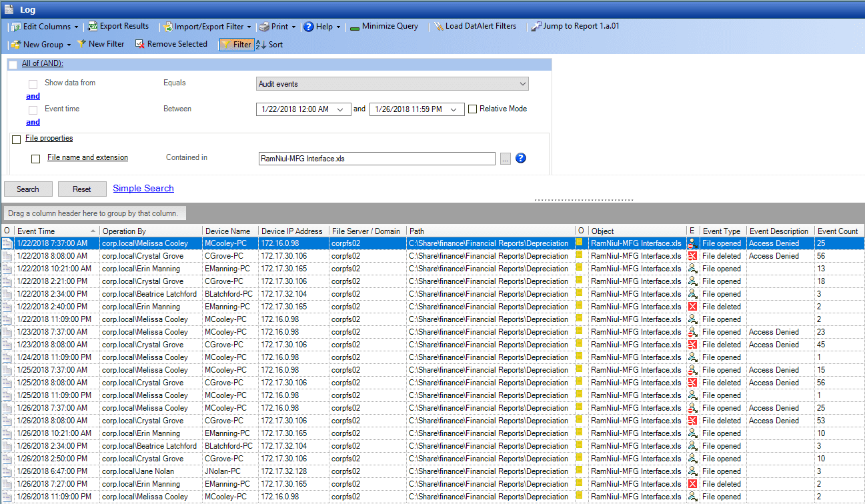Click the File deleted icon in the 1/25/2018 8:08:00 AM row
The width and height of the screenshot is (865, 504).
(x=692, y=383)
